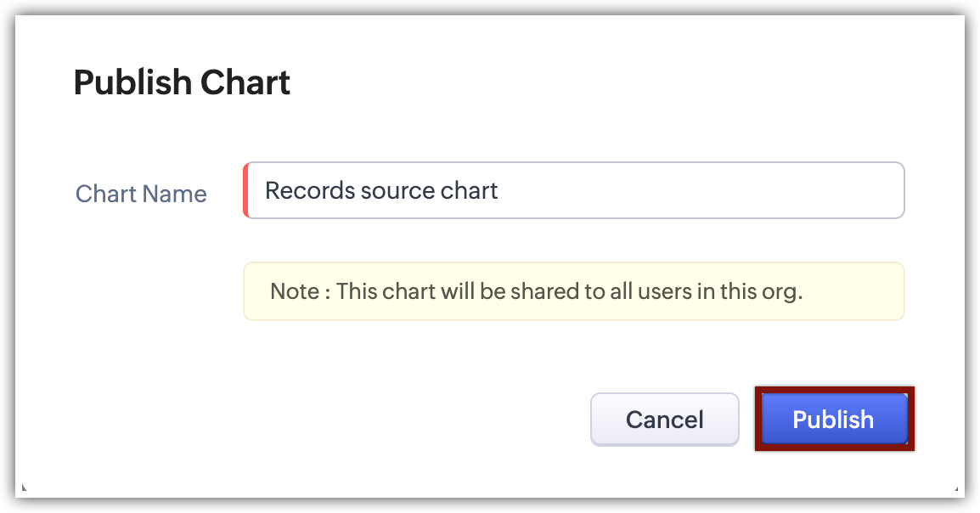Click the word "Note" in yellow box
This screenshot has width=980, height=513.
294,291
